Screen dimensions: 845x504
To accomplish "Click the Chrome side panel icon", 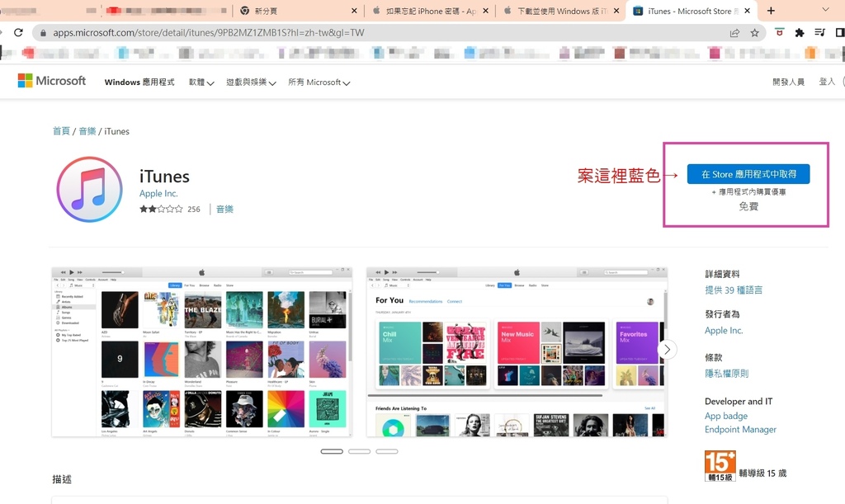I will [839, 33].
